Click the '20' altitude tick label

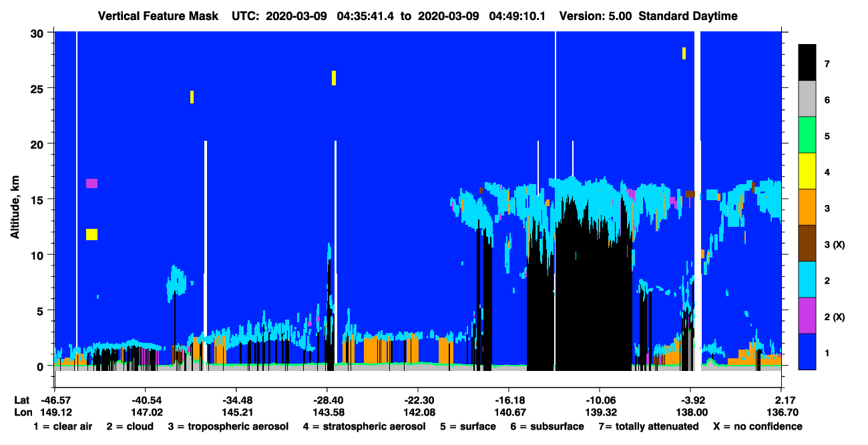37,143
